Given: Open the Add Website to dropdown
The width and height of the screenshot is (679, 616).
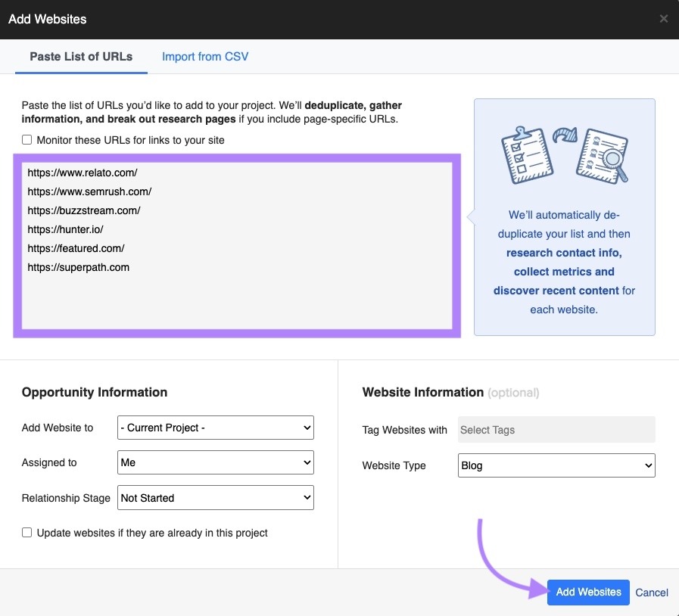Looking at the screenshot, I should (215, 428).
